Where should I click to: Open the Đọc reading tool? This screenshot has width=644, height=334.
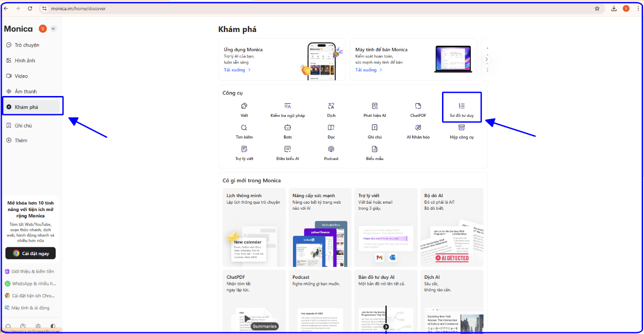[x=331, y=132]
